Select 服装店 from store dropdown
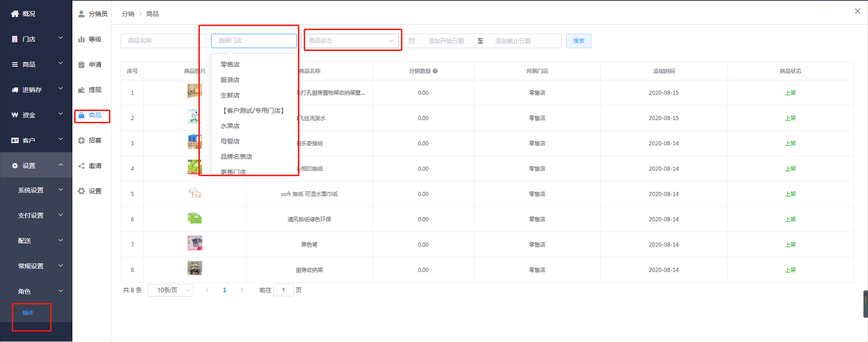The height and width of the screenshot is (342, 868). point(254,80)
